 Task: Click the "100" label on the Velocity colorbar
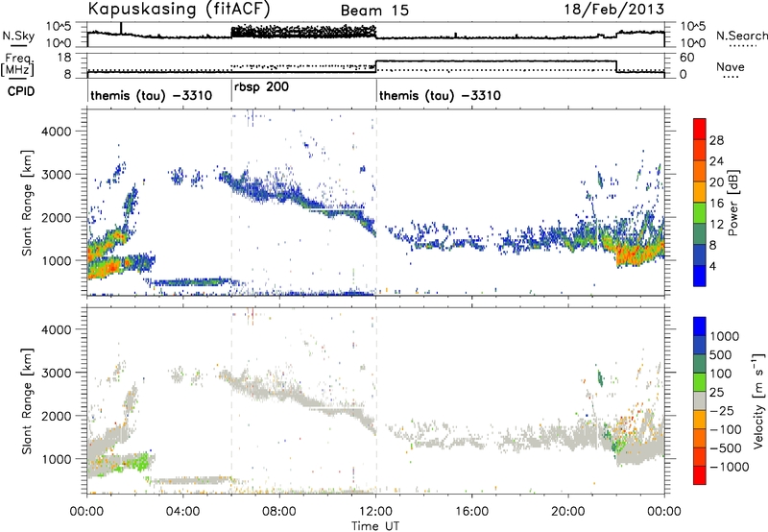tap(723, 374)
